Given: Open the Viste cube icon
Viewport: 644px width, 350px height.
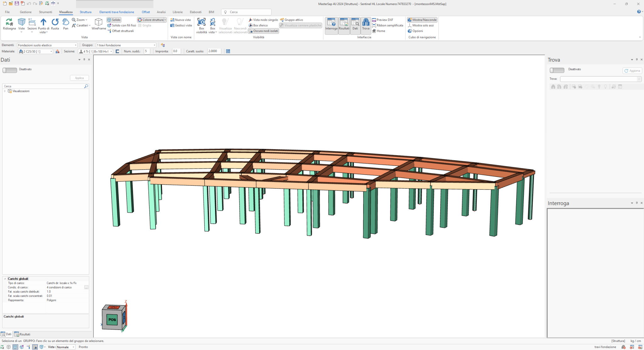Looking at the screenshot, I should [21, 24].
